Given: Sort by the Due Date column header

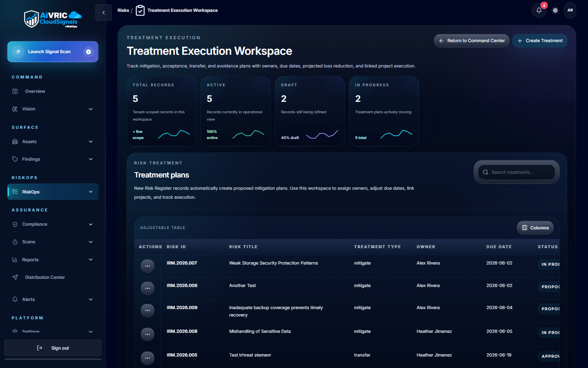Looking at the screenshot, I should [x=499, y=247].
